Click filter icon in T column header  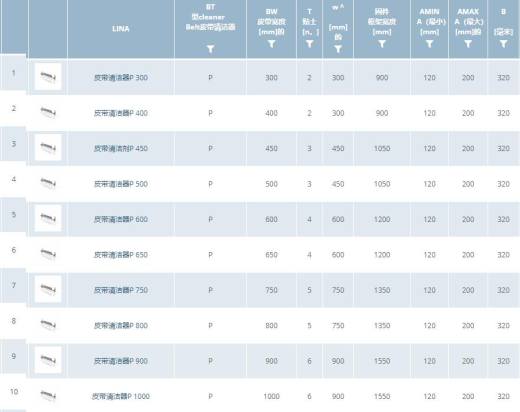point(309,44)
